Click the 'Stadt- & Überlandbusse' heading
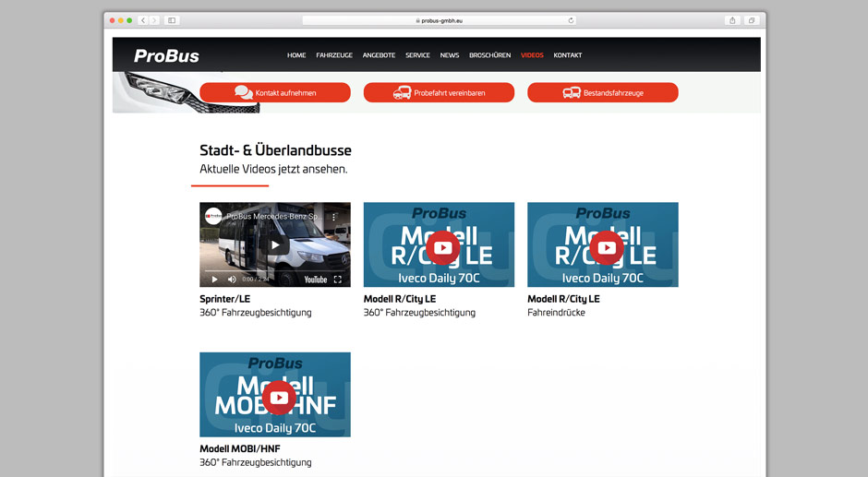The height and width of the screenshot is (477, 868). tap(275, 150)
